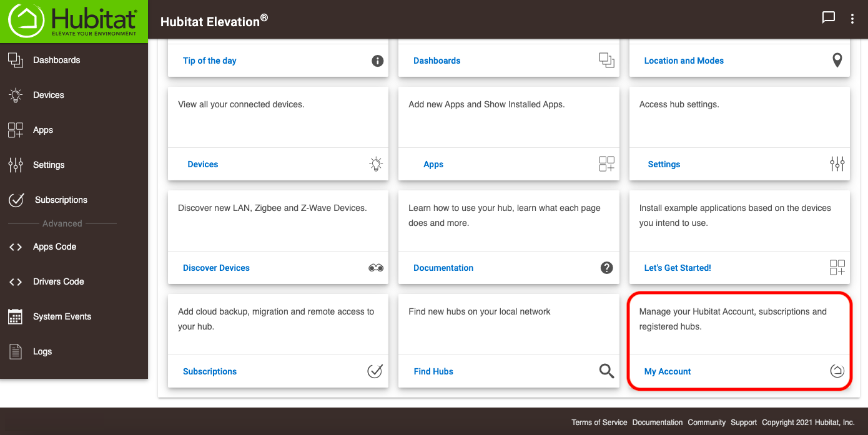
Task: Open the My Account link
Action: point(668,371)
